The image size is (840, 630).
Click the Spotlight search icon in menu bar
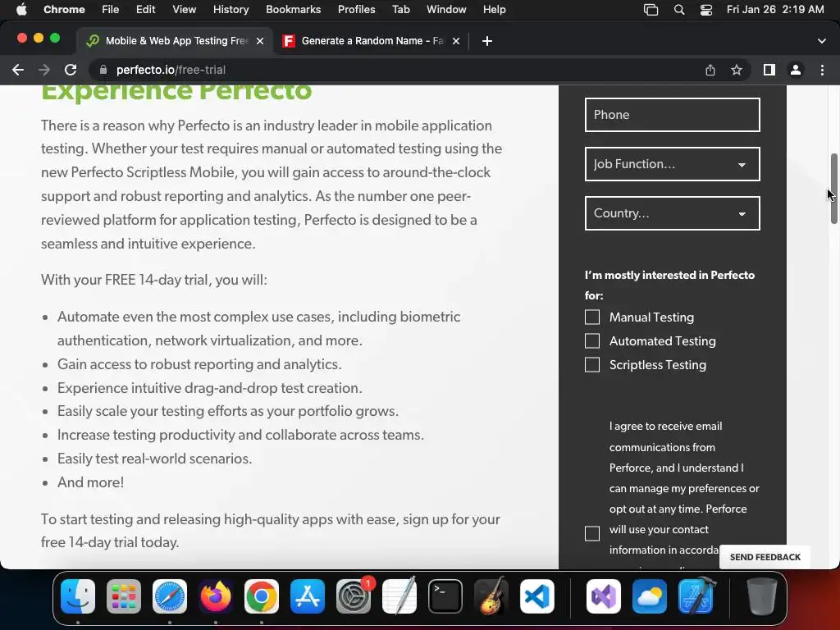click(678, 10)
